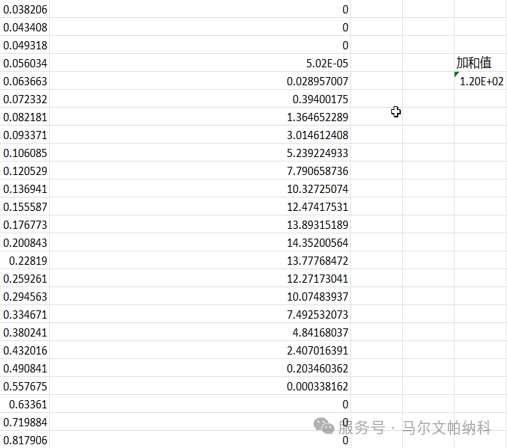The height and width of the screenshot is (448, 507).
Task: Click the value 0.000338162
Action: tap(317, 387)
